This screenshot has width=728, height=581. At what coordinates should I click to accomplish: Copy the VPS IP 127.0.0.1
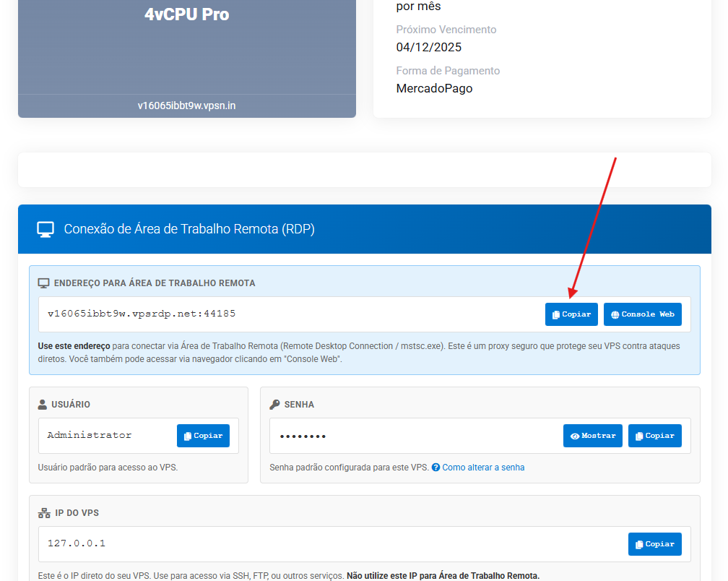(x=654, y=544)
